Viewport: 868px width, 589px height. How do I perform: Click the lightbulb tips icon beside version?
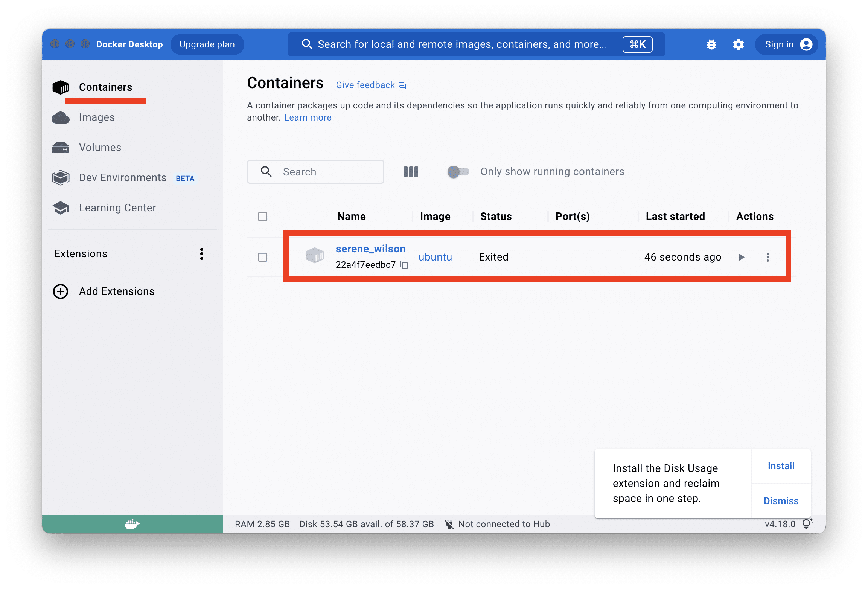tap(807, 523)
